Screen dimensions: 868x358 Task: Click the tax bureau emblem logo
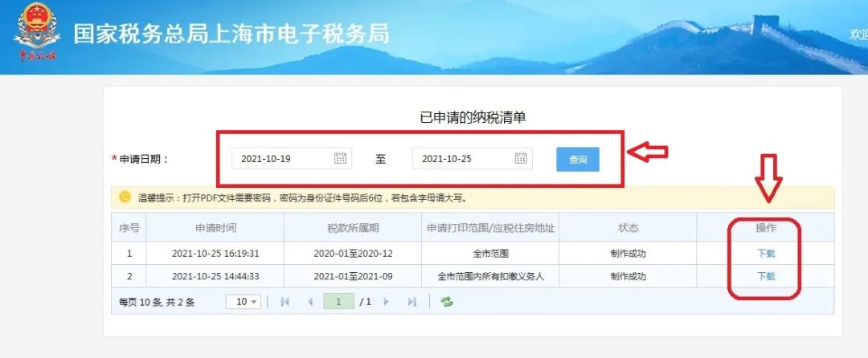38,33
